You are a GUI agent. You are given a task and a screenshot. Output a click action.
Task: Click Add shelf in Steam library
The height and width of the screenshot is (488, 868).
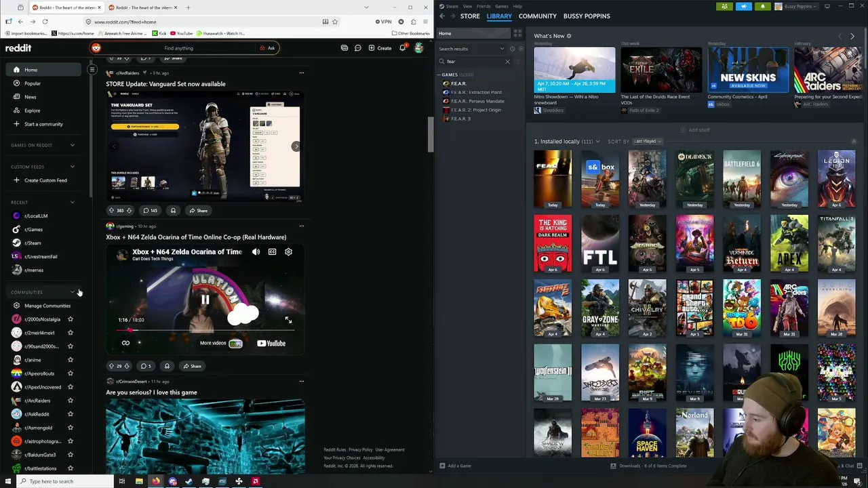pos(695,130)
